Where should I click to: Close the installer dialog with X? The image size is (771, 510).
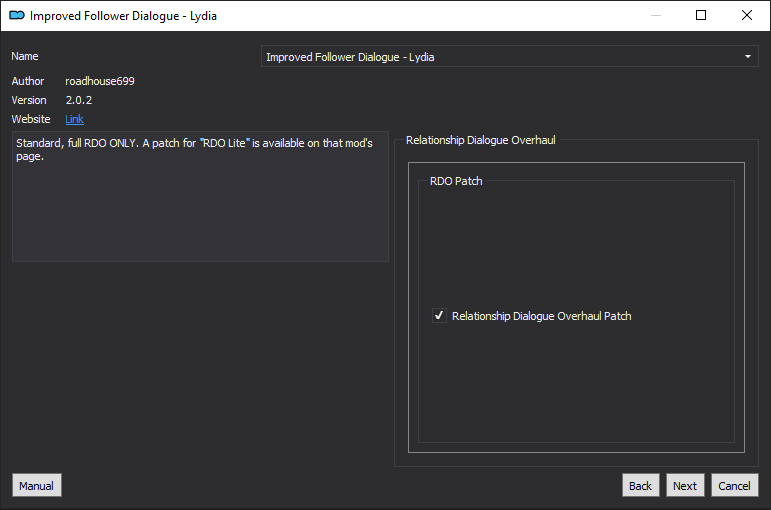[746, 15]
